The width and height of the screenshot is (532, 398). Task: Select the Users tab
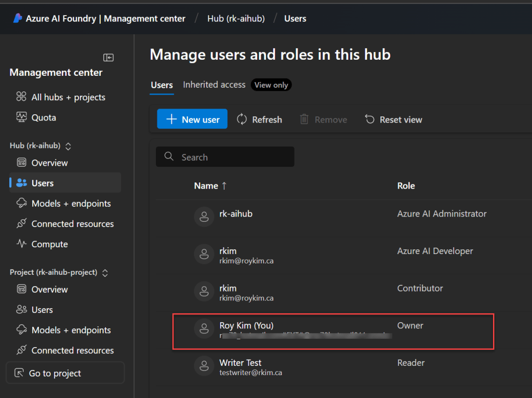[162, 85]
